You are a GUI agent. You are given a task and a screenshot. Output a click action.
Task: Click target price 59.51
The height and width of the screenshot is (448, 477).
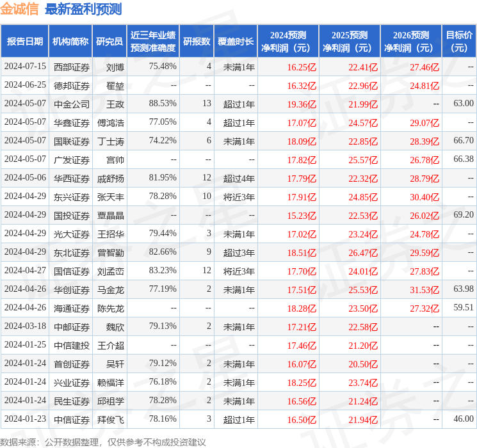click(x=464, y=307)
